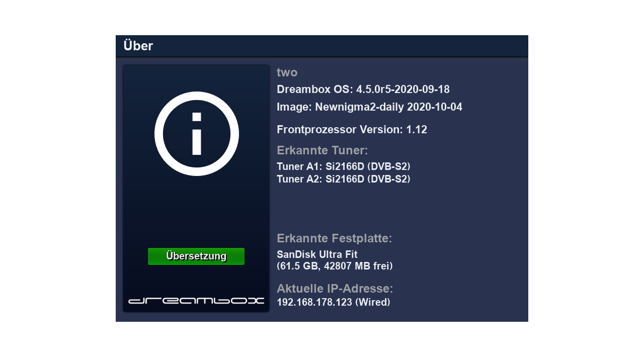Viewport: 644px width, 362px height.
Task: Click the Erkannte Tuner heading
Action: 322,150
